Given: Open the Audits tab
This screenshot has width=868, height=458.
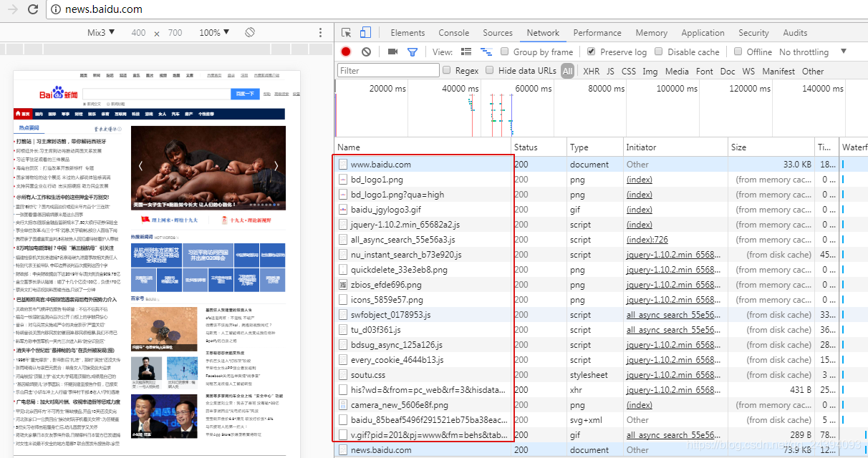Looking at the screenshot, I should (x=795, y=33).
